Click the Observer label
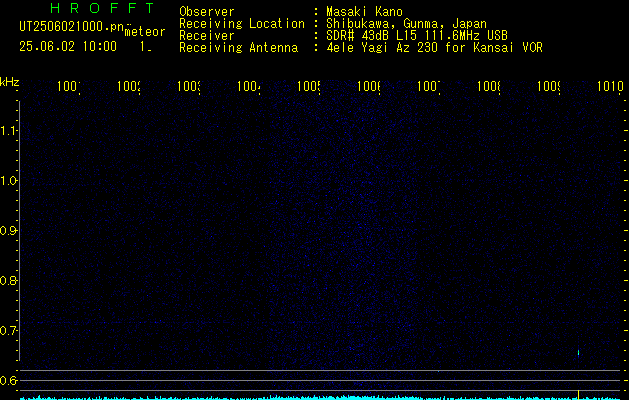 (x=207, y=11)
